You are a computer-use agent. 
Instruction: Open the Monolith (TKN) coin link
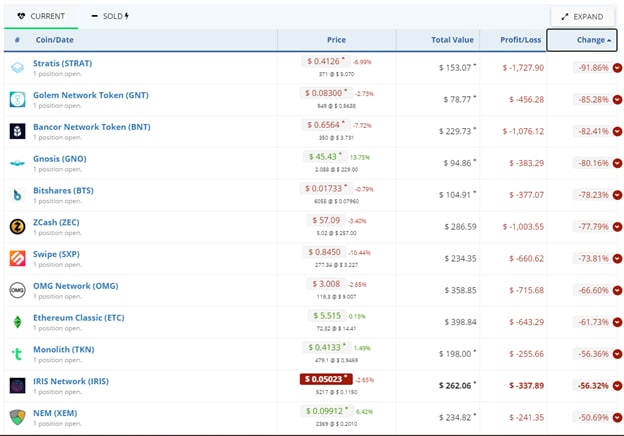coord(64,350)
